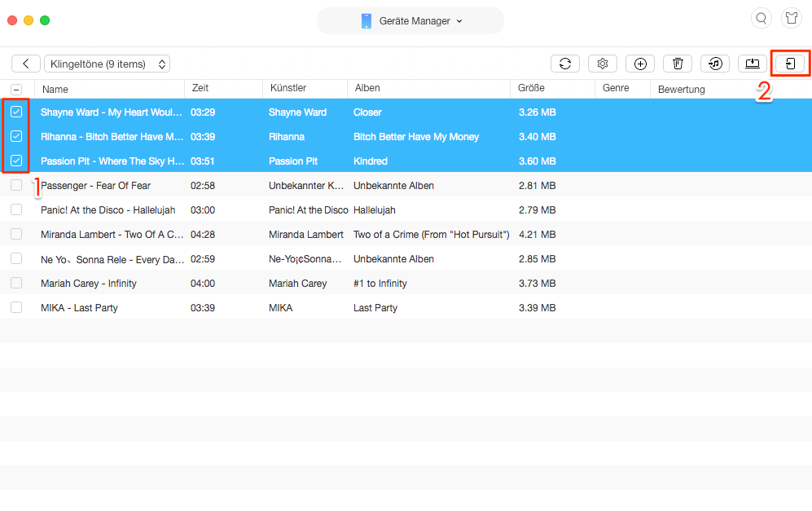Select 'Passenger - Fear Of Fear' title
This screenshot has width=812, height=511.
(95, 186)
